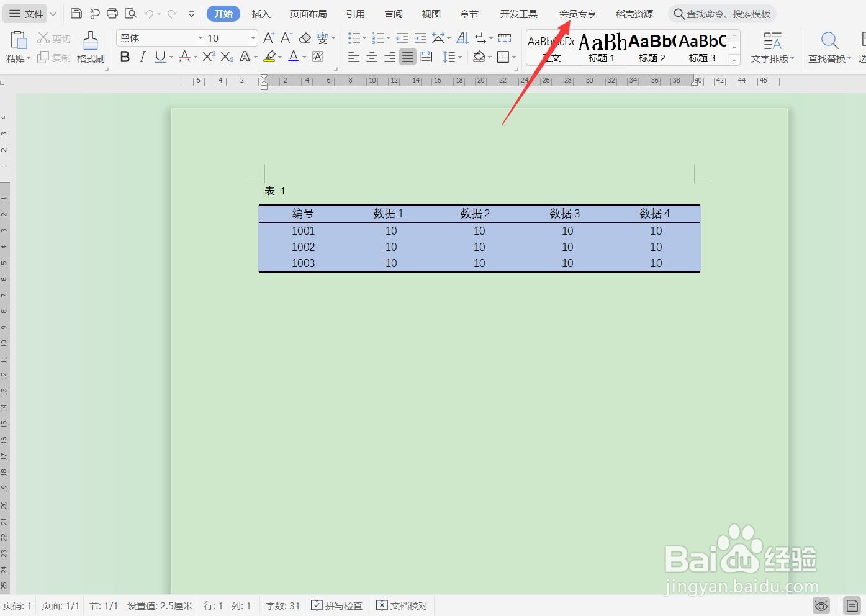Click the Redo arrow icon

pos(172,13)
